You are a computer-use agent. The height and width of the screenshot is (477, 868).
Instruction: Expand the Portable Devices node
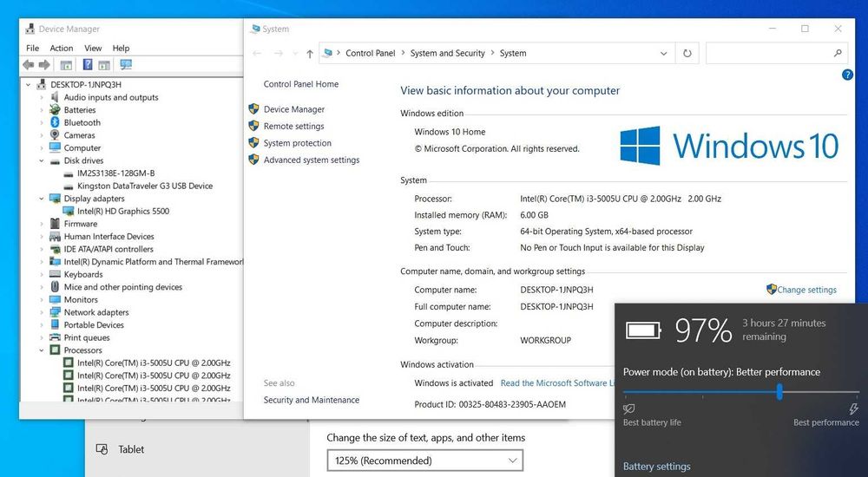click(x=42, y=325)
